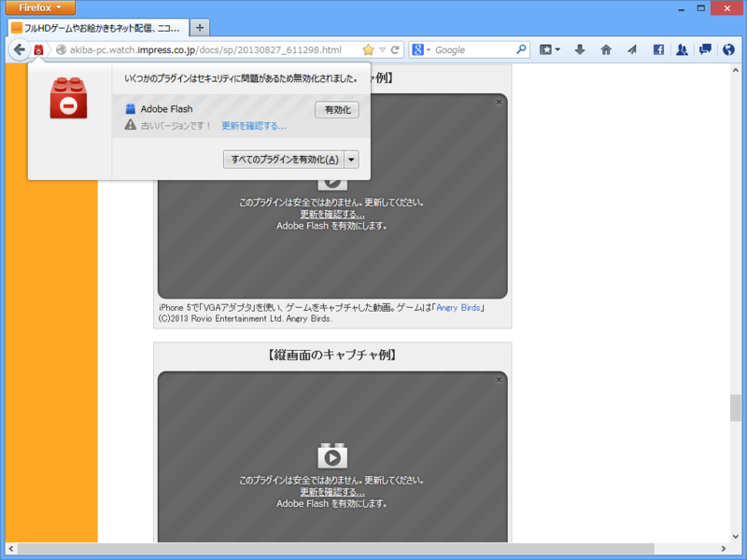
Task: Click the right arrow of the horizontal scrollbar
Action: coord(723,549)
